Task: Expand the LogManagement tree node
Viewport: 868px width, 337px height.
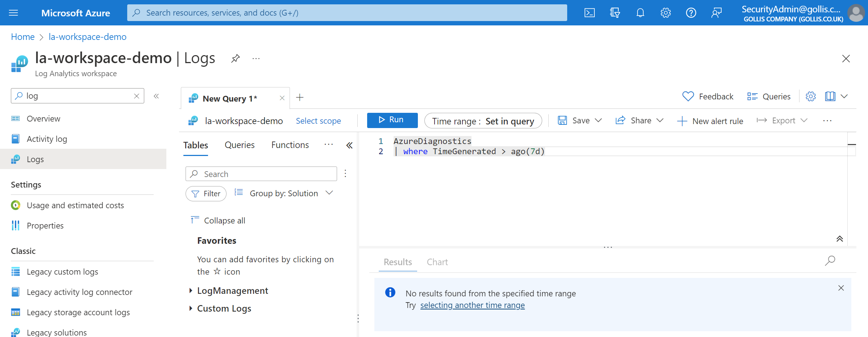Action: pyautogui.click(x=191, y=291)
